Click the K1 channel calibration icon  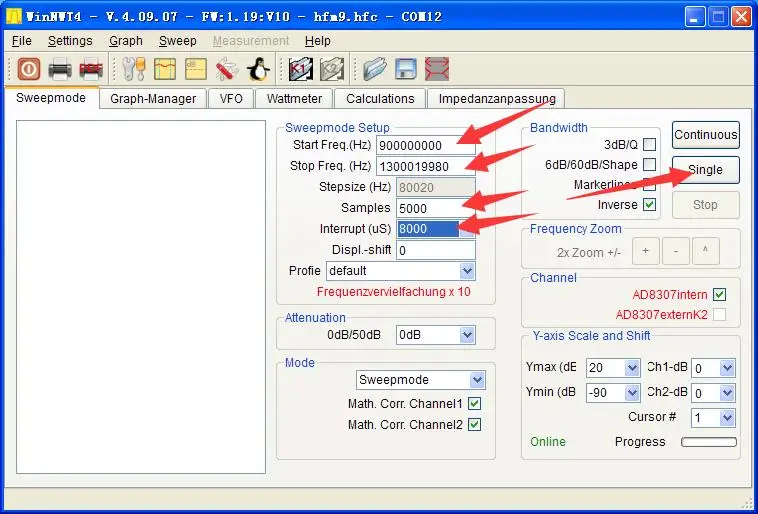coord(301,69)
